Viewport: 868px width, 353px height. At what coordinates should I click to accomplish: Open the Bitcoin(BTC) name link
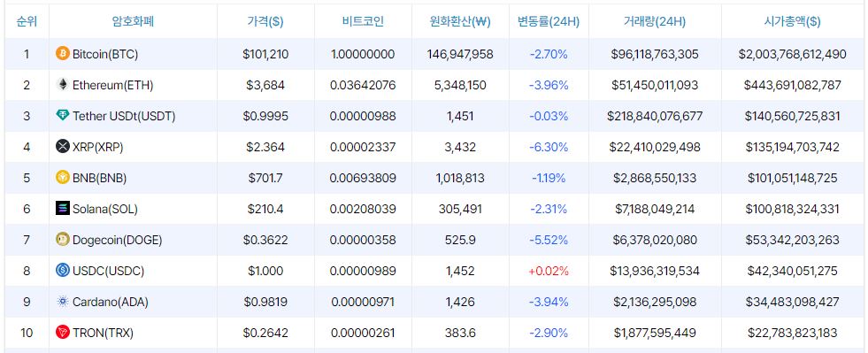coord(105,54)
